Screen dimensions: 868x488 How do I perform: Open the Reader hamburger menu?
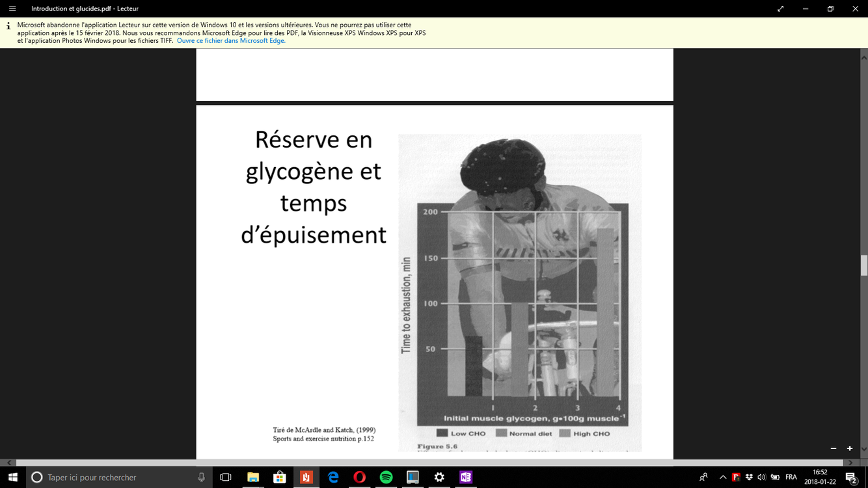pos(12,8)
